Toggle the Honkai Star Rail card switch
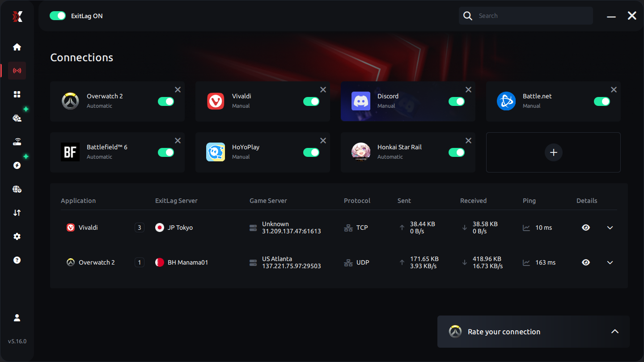Screen dimensions: 644x362 click(x=457, y=152)
